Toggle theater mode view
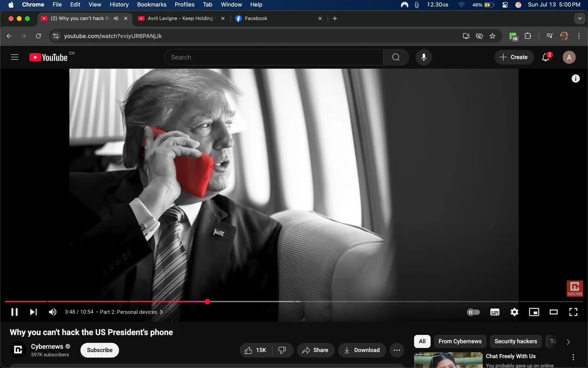Image resolution: width=588 pixels, height=368 pixels. click(x=553, y=312)
